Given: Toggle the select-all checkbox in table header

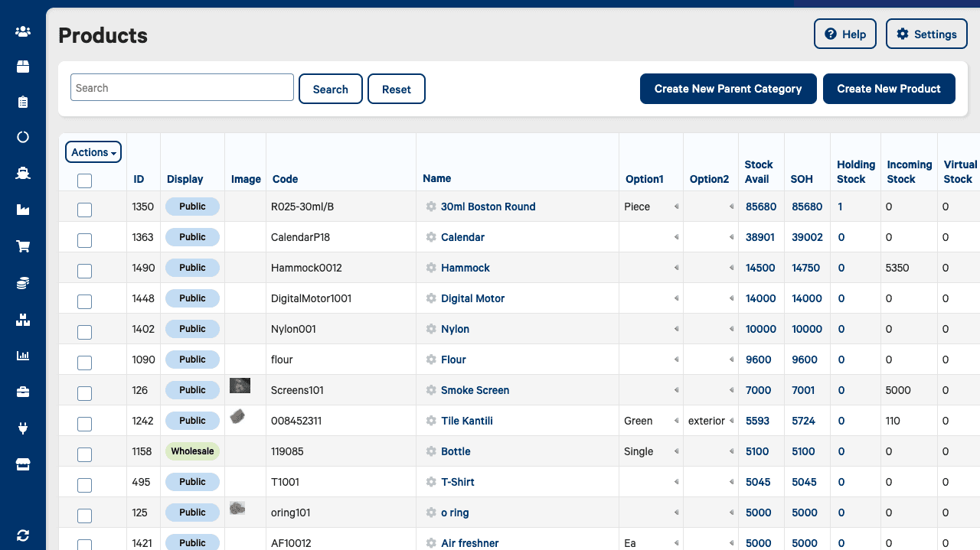Looking at the screenshot, I should point(85,181).
